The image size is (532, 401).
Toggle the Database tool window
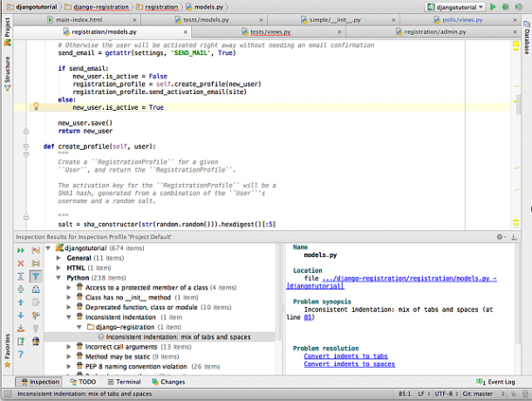[x=527, y=37]
